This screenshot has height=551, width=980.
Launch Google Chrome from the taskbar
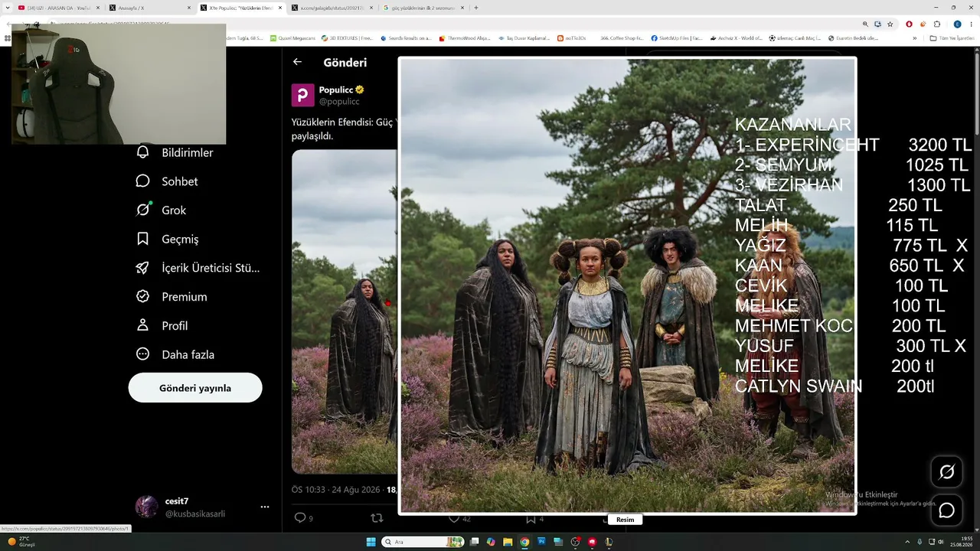(524, 542)
